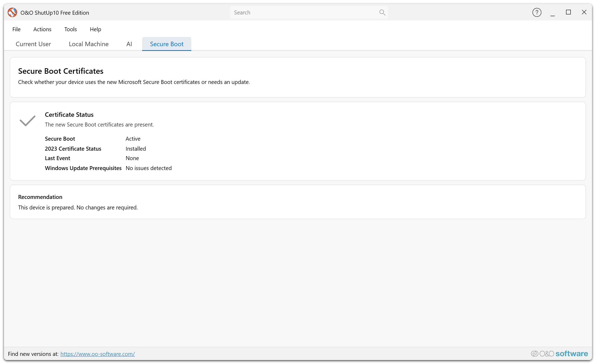Click the 'Check whether your device uses' description
The height and width of the screenshot is (364, 596).
(134, 82)
